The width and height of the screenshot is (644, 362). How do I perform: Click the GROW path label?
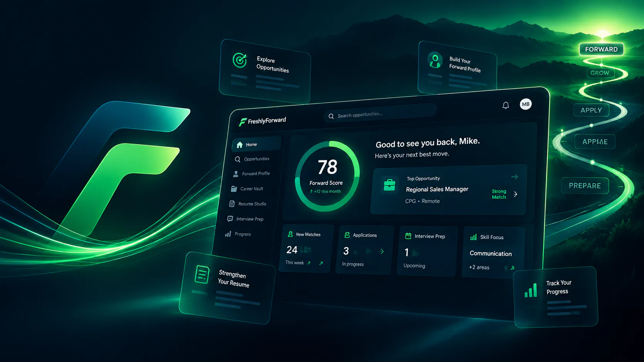[600, 73]
